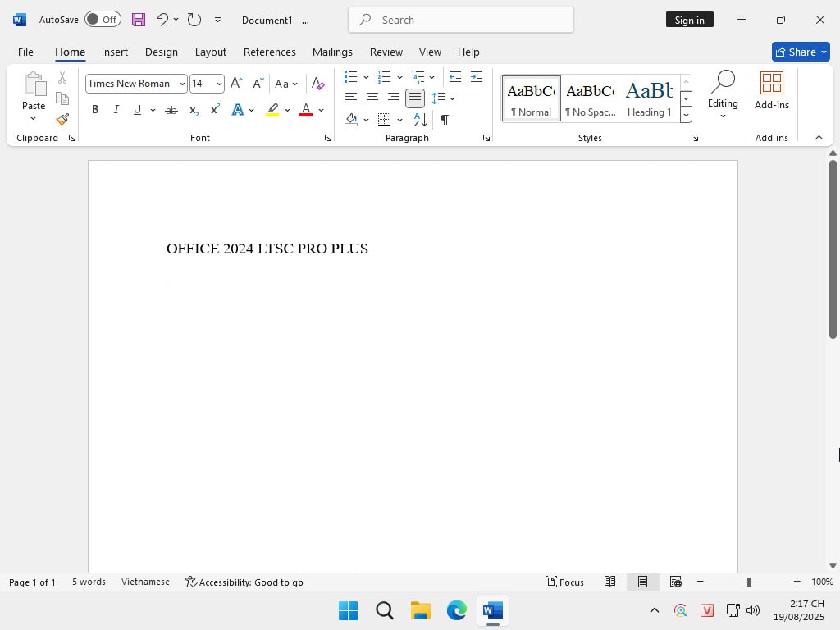Click the Sign in button
Screen dimensions: 840x630
coord(689,20)
